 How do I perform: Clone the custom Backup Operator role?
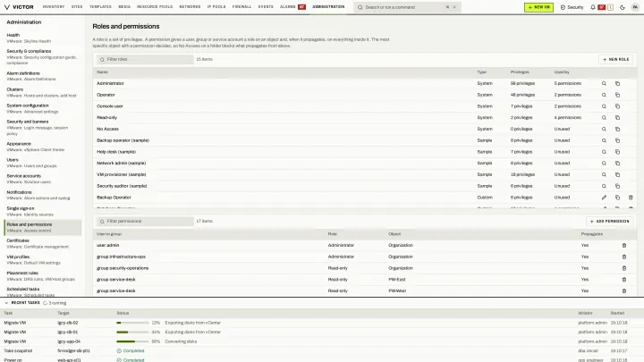pos(617,198)
